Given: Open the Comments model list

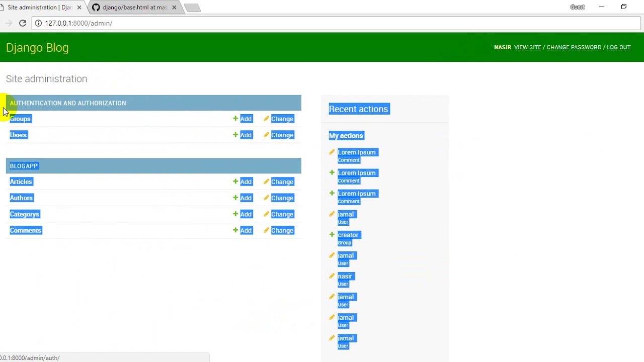Looking at the screenshot, I should (26, 230).
